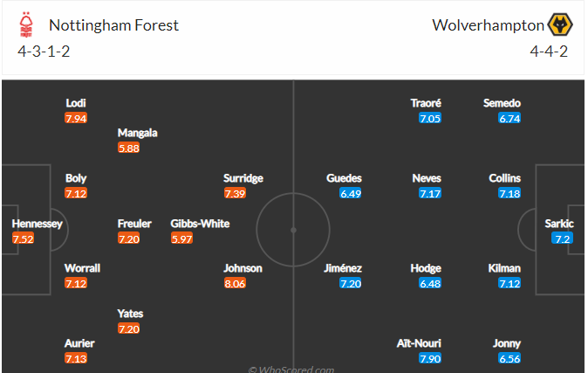Open Aït-Nouri player profile

(419, 343)
